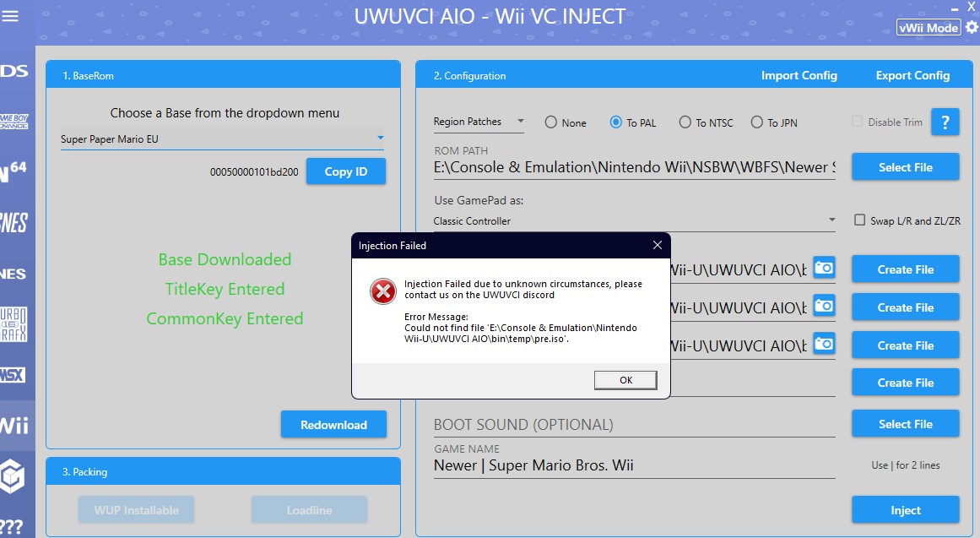Click the 'Base Downloaded' status text
This screenshot has height=538, width=980.
tap(225, 259)
